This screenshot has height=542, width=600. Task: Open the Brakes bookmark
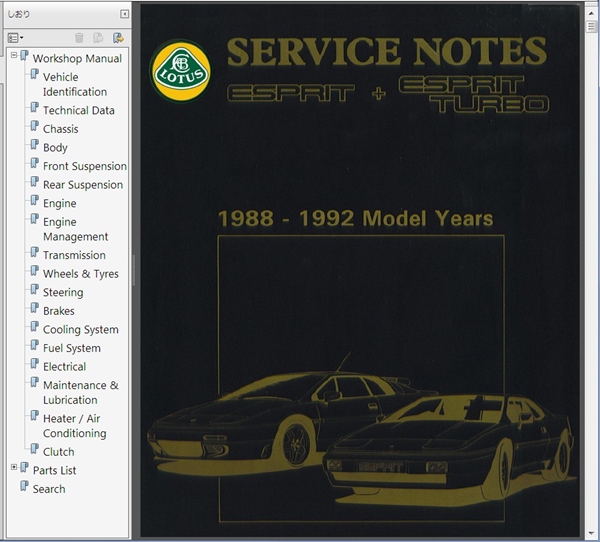59,311
